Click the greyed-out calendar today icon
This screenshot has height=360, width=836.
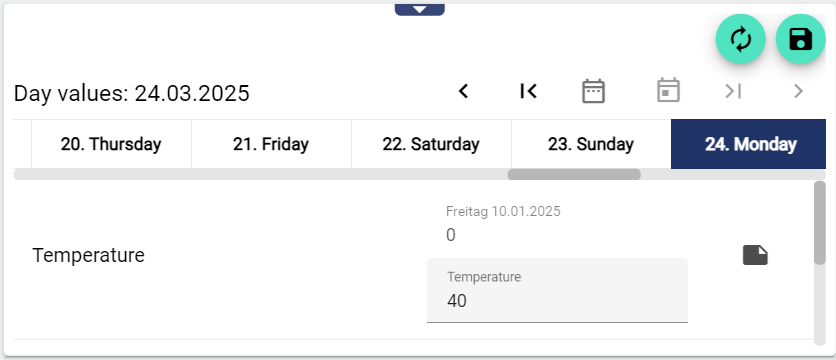(x=668, y=90)
